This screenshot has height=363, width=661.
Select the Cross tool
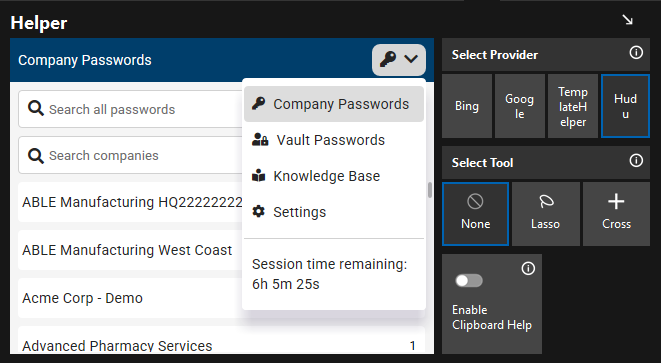(616, 214)
